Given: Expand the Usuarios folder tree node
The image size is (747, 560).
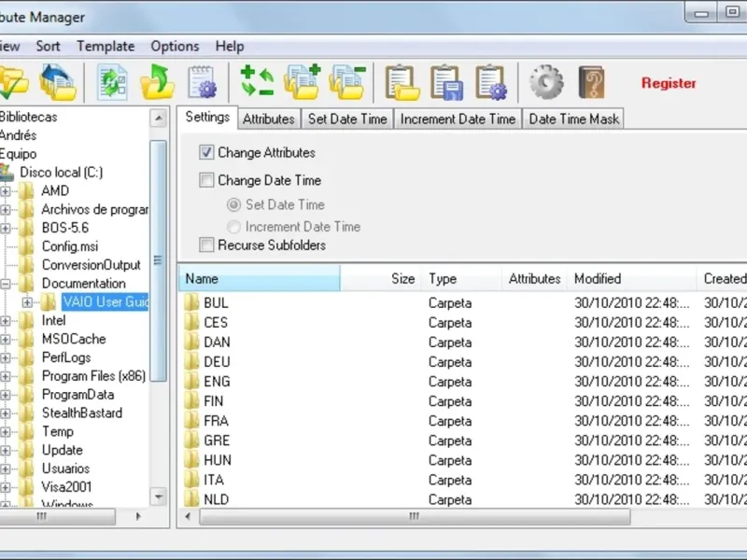Looking at the screenshot, I should click(6, 469).
